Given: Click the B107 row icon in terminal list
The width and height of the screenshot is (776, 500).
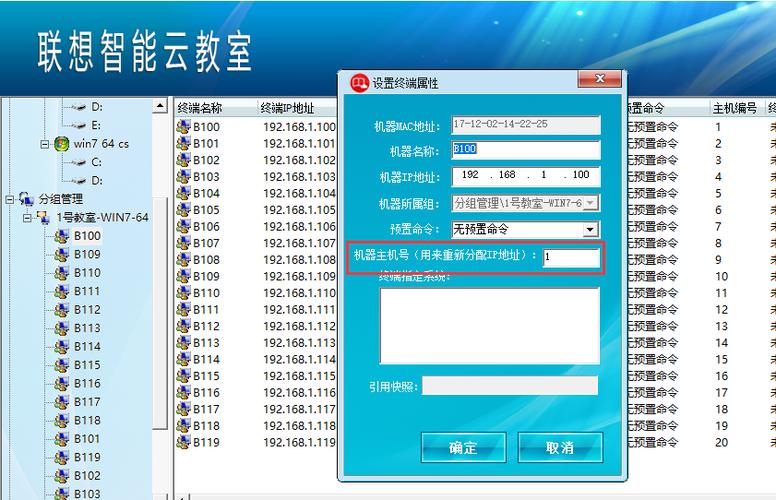Looking at the screenshot, I should (184, 243).
